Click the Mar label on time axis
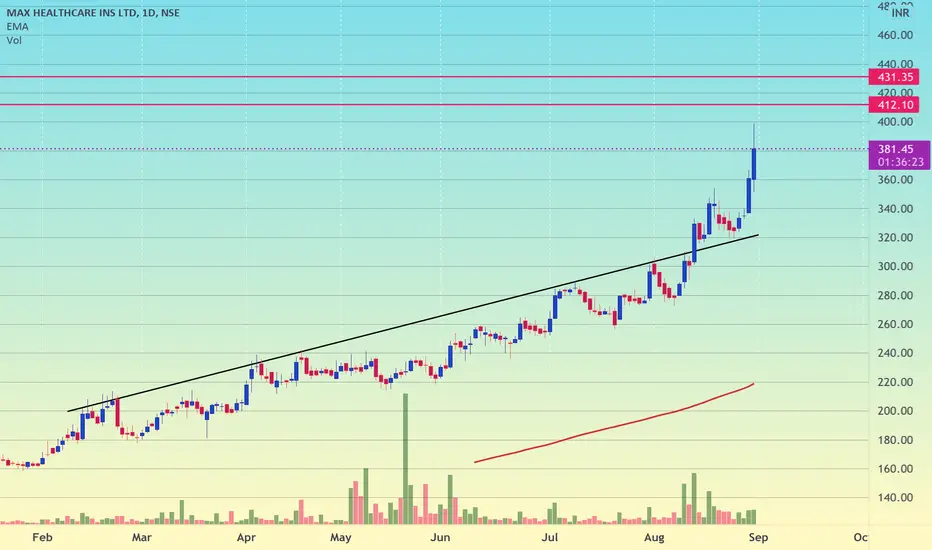The width and height of the screenshot is (932, 550). point(141,538)
